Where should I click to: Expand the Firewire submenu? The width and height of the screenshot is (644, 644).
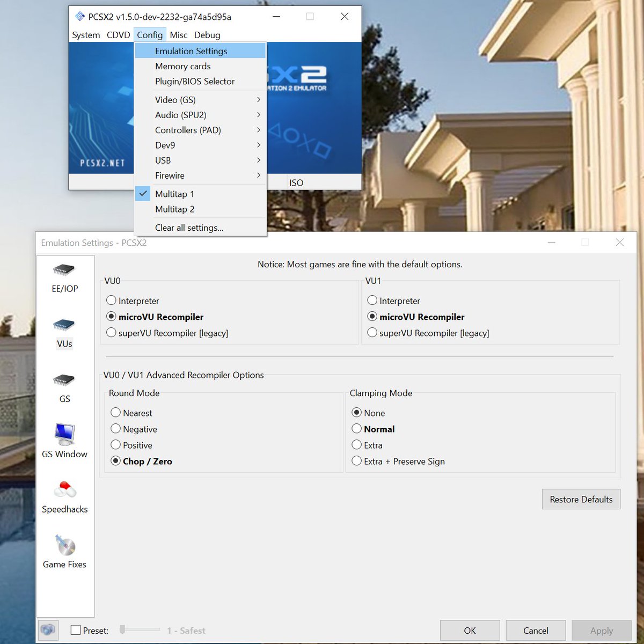[200, 175]
